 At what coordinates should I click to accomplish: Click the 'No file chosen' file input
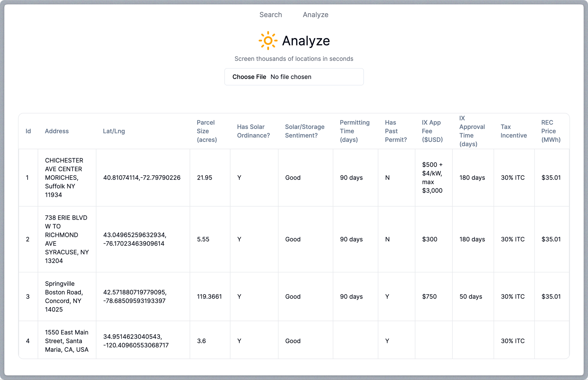pos(291,77)
